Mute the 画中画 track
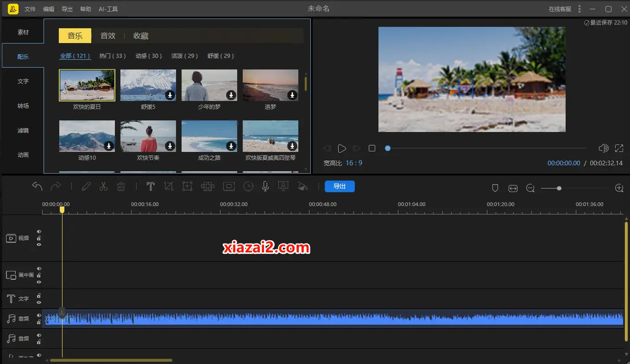630x364 pixels. [x=39, y=269]
